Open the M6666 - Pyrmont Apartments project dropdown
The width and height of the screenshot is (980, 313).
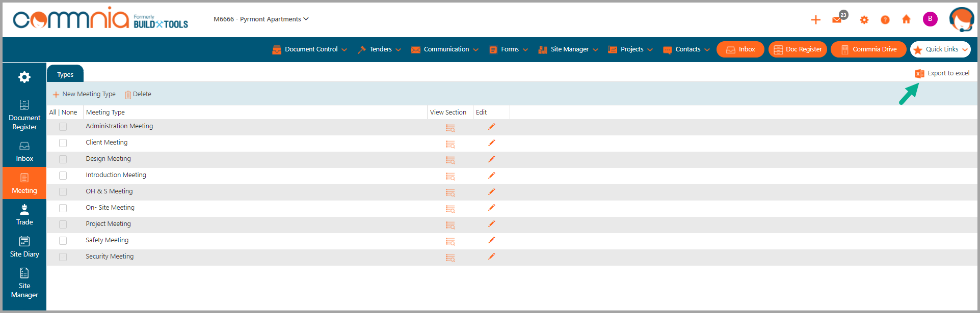tap(261, 19)
